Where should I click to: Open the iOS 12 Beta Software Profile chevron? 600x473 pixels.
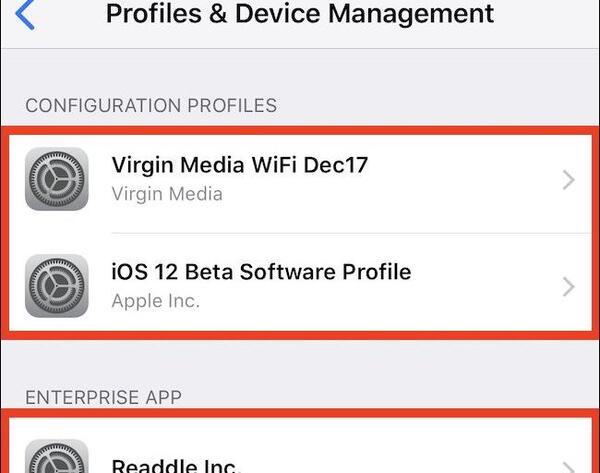[x=569, y=287]
